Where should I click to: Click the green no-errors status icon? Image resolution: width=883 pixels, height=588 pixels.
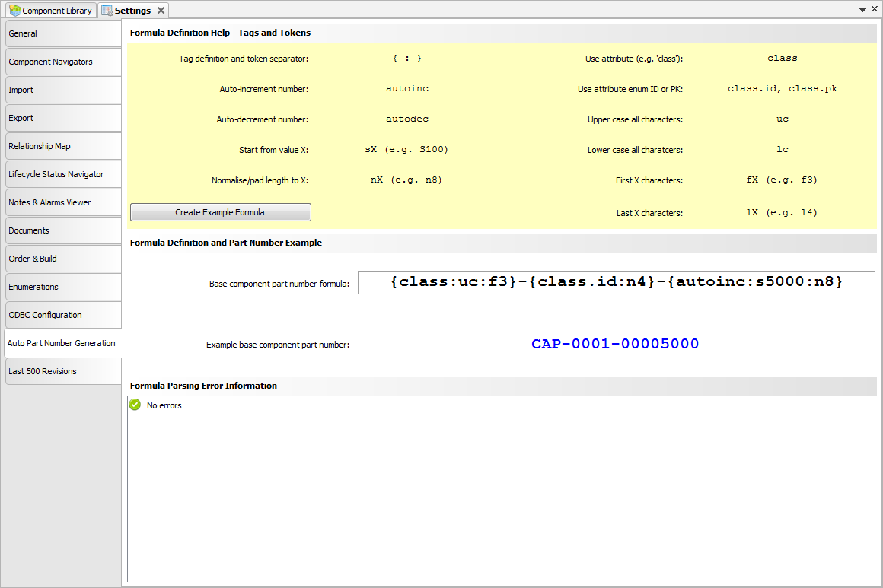coord(135,405)
